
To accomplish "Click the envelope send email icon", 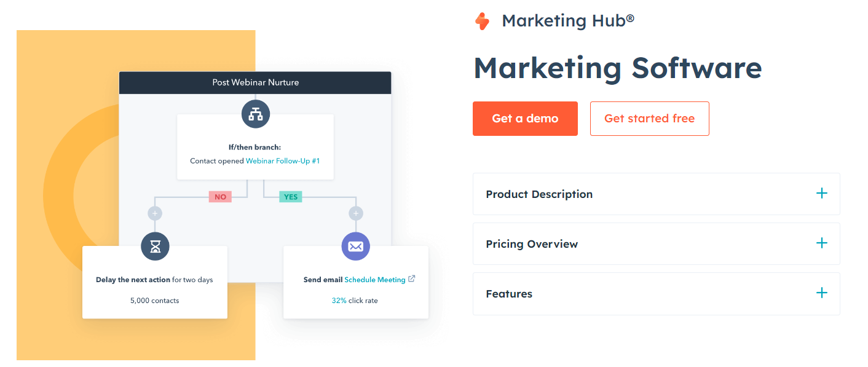I will click(x=356, y=247).
